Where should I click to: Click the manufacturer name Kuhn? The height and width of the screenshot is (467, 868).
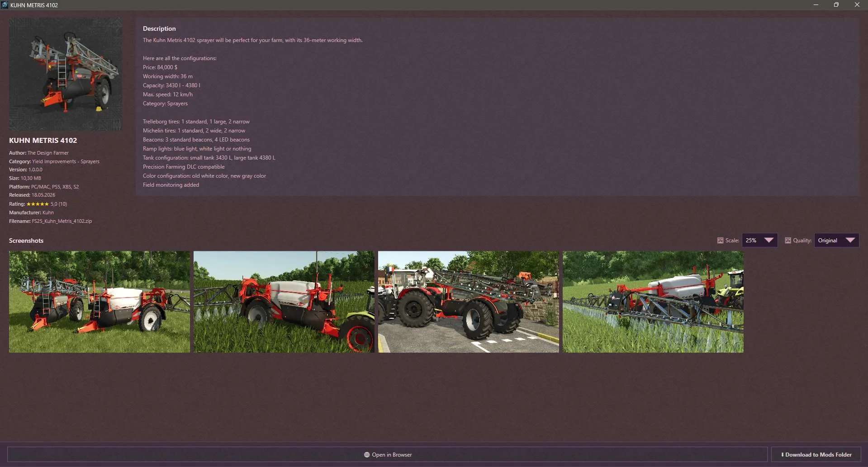[48, 212]
